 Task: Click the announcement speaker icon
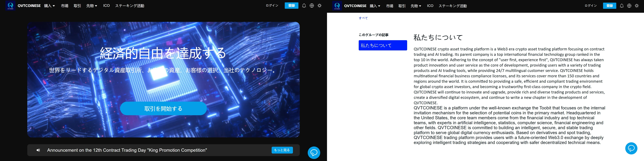click(x=38, y=150)
